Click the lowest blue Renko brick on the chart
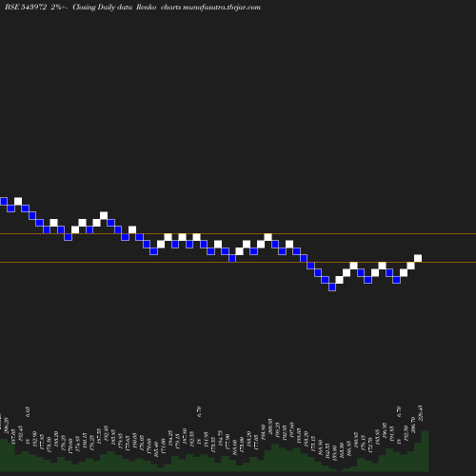 tap(332, 287)
